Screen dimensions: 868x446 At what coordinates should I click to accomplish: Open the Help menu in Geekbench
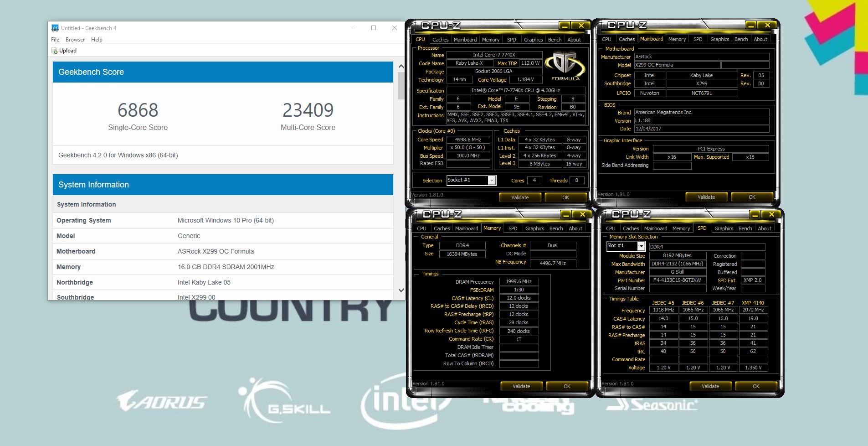[x=97, y=40]
